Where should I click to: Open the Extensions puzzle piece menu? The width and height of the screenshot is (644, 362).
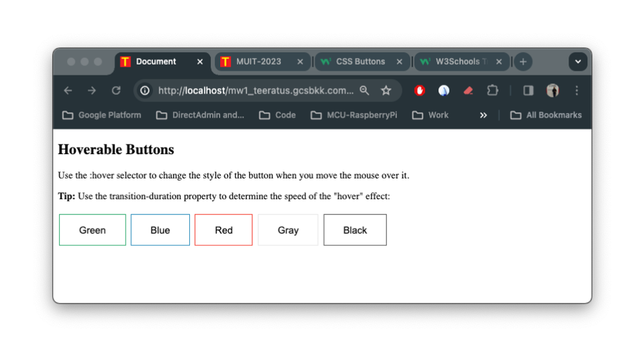point(492,90)
